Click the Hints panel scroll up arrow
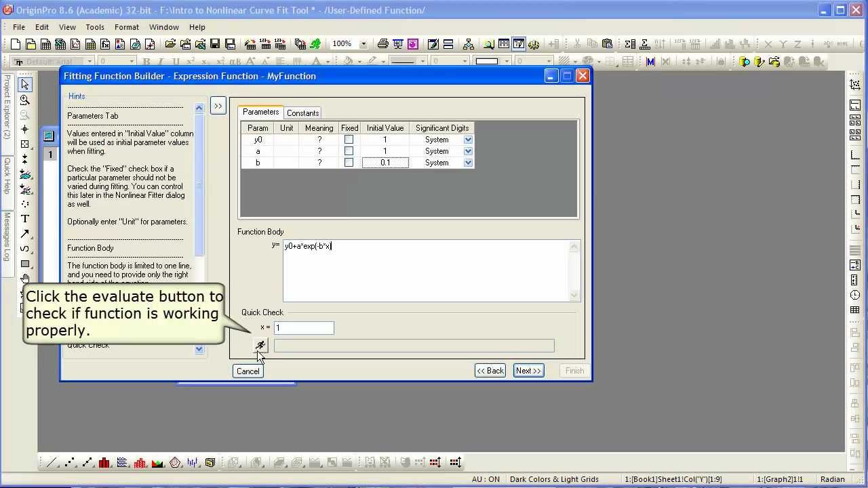 coord(199,108)
